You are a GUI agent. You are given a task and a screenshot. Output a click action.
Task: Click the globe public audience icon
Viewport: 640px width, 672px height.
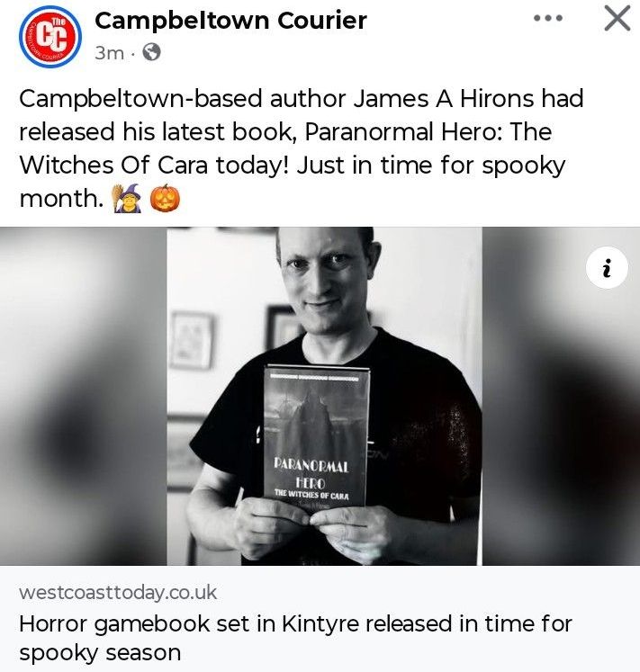pos(151,52)
